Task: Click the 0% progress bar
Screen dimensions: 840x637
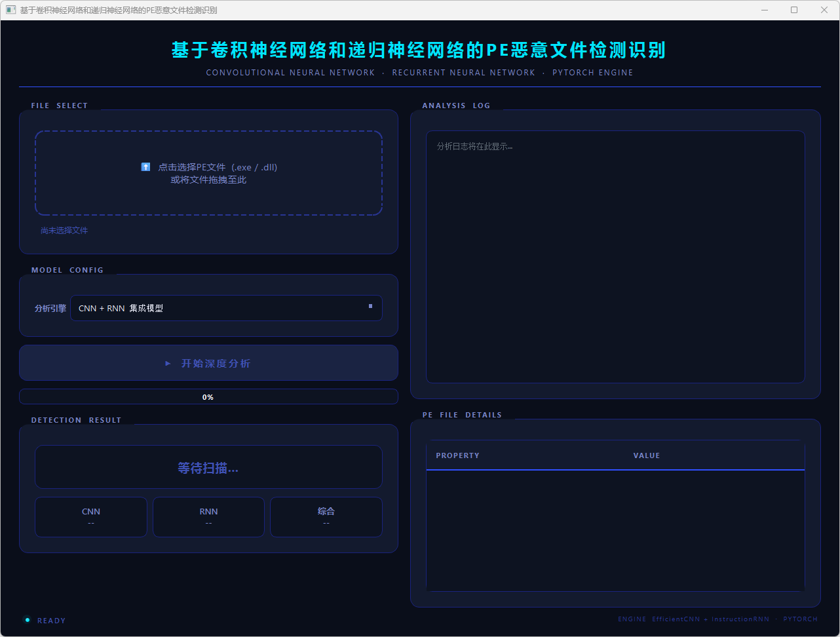Action: [208, 397]
